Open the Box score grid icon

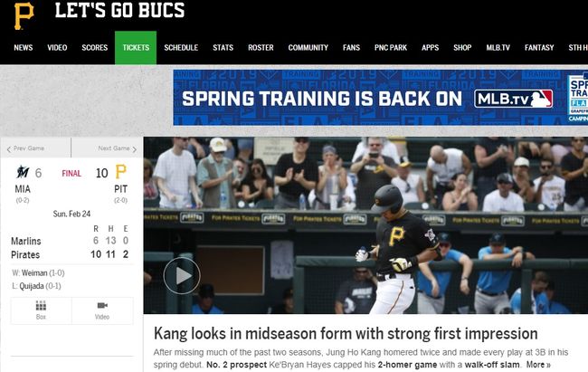pyautogui.click(x=41, y=306)
